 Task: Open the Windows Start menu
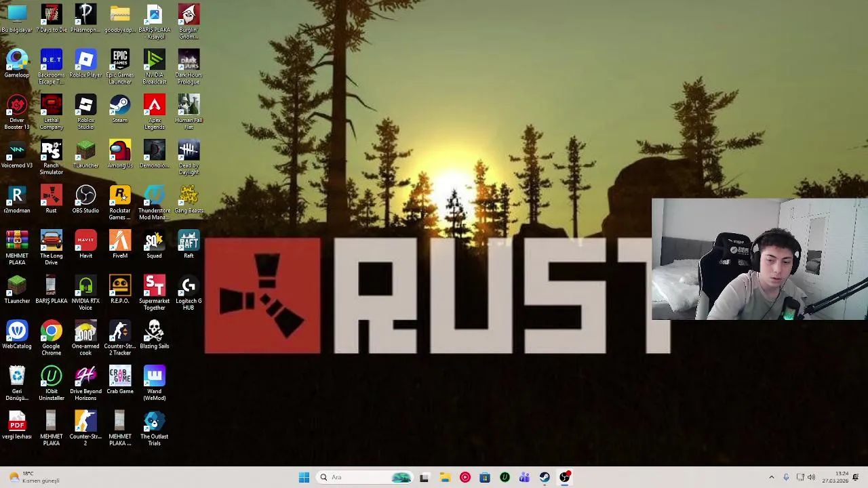tap(304, 477)
